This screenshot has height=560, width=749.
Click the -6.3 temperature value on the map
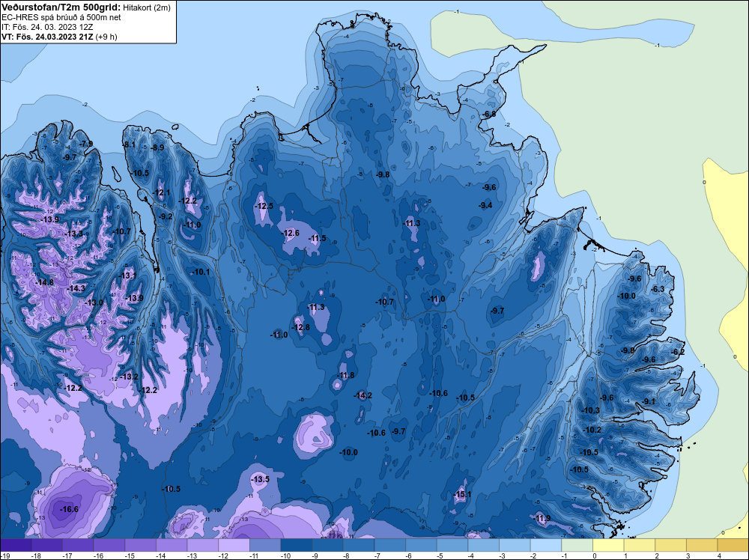658,289
